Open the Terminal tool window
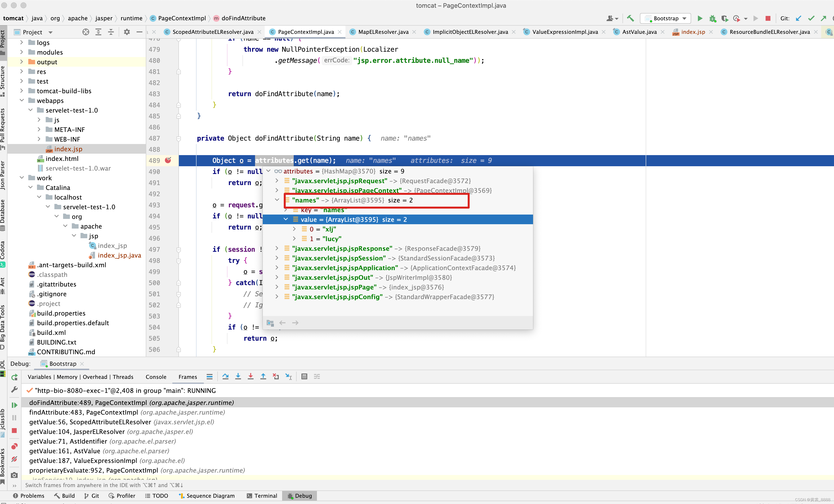This screenshot has width=834, height=504. click(x=262, y=496)
